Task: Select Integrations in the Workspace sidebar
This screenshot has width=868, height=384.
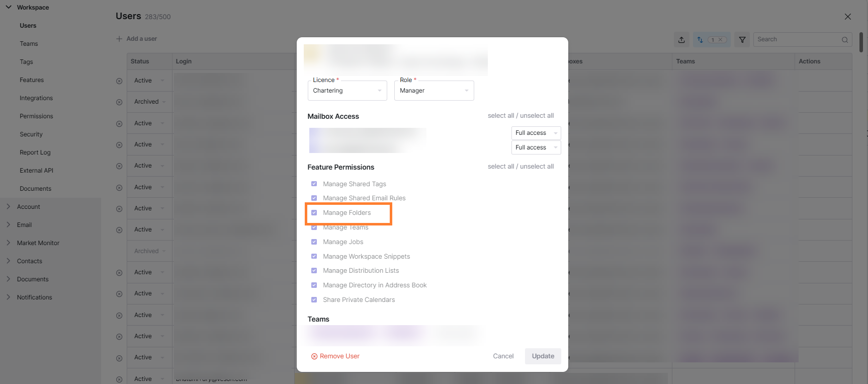Action: (x=36, y=98)
